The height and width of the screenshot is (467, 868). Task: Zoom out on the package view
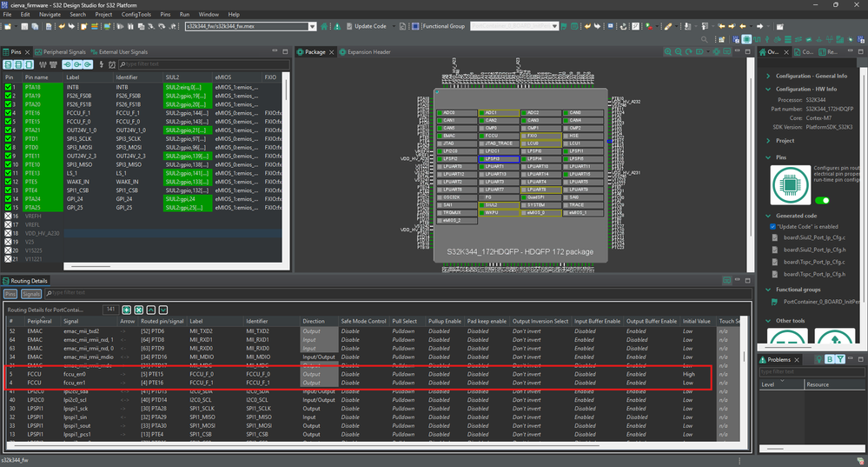[679, 52]
